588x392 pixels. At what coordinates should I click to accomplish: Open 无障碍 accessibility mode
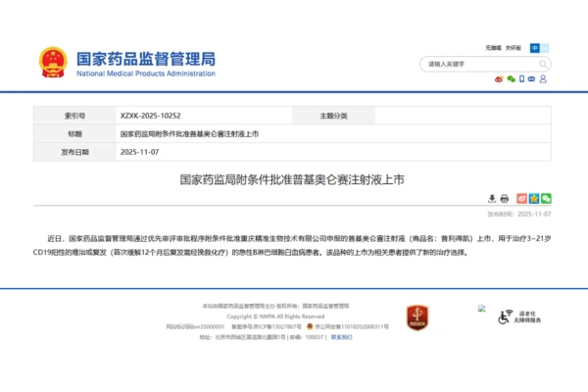coord(493,47)
